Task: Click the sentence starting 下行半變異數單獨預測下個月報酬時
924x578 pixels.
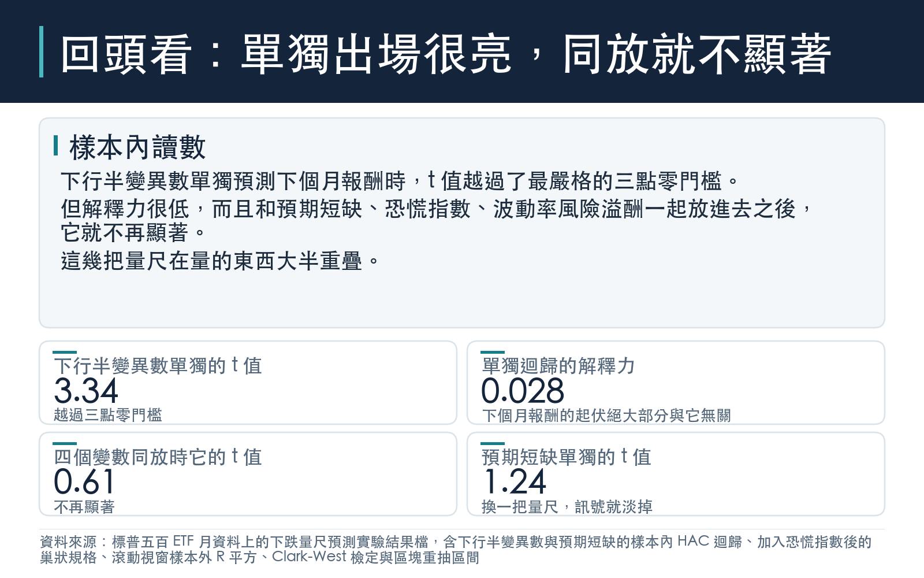Action: point(400,181)
